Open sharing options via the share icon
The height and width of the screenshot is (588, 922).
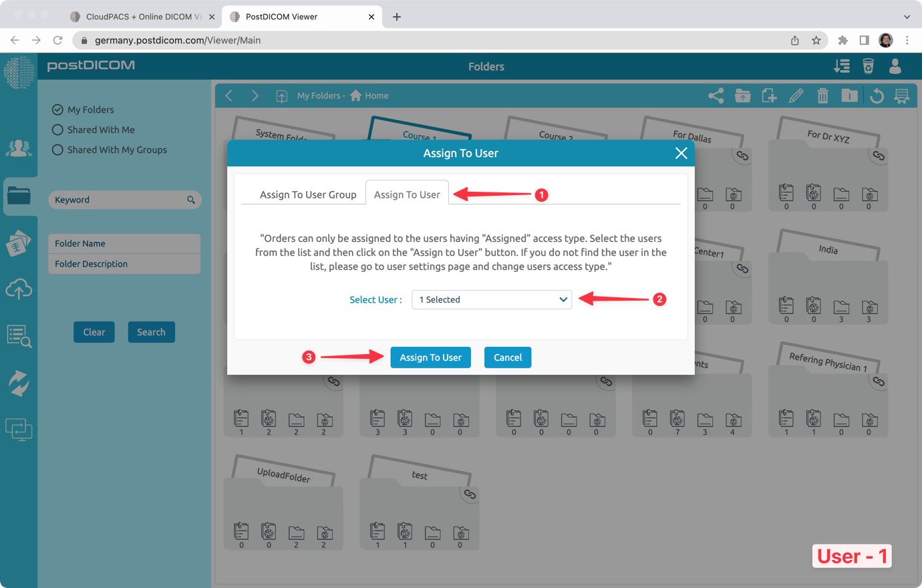pos(716,96)
